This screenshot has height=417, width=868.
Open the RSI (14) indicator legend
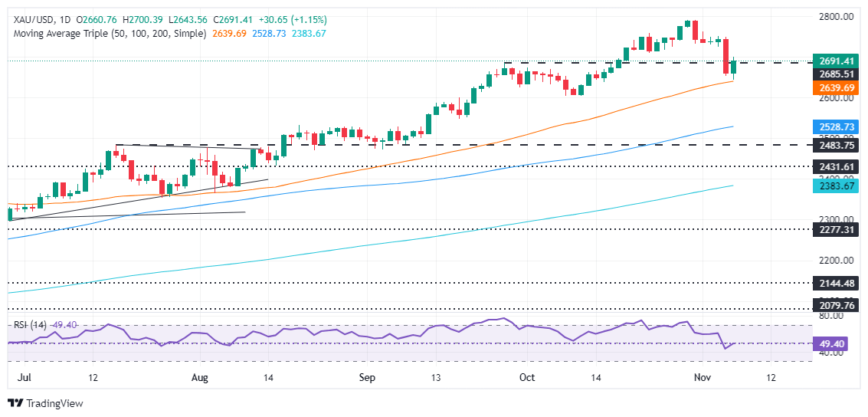[x=31, y=324]
